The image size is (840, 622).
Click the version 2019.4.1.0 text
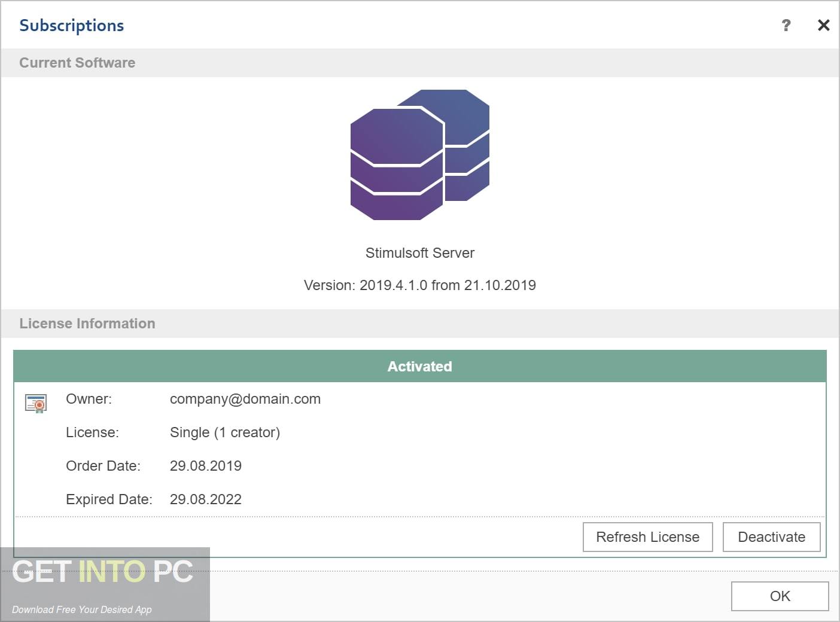click(420, 285)
